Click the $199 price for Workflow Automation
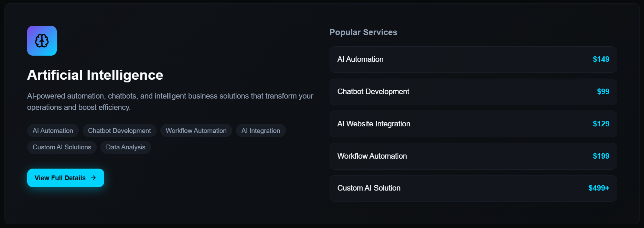644x228 pixels. point(601,156)
